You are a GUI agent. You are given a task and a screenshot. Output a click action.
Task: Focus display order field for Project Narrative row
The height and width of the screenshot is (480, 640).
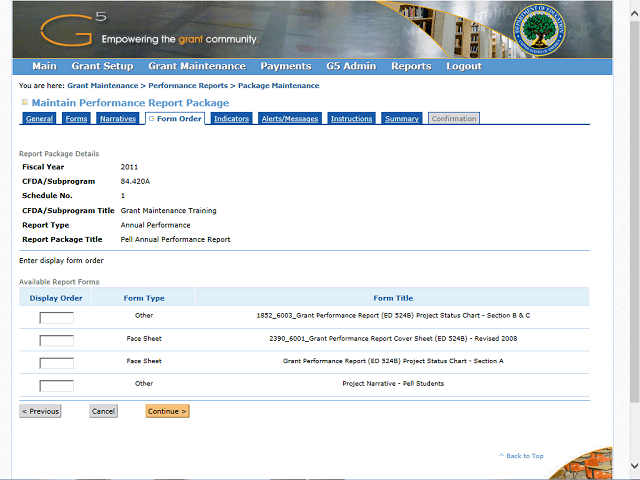pyautogui.click(x=56, y=385)
